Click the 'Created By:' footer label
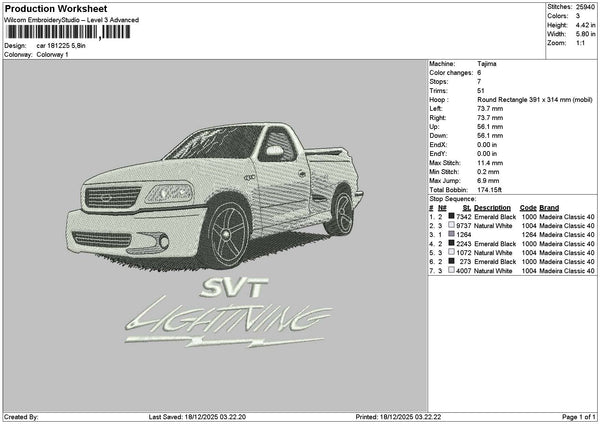The width and height of the screenshot is (600, 424). (x=21, y=417)
